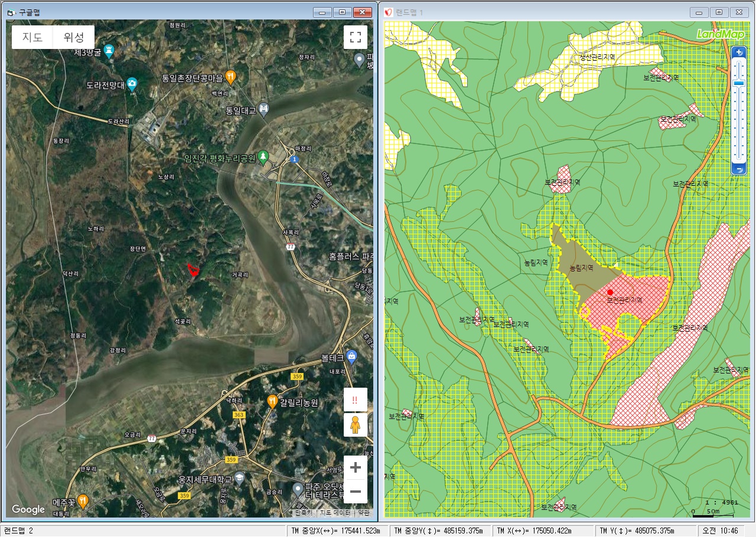The height and width of the screenshot is (537, 756).
Task: Click the 보전관리지역 label on pink selected parcel
Action: click(x=624, y=300)
